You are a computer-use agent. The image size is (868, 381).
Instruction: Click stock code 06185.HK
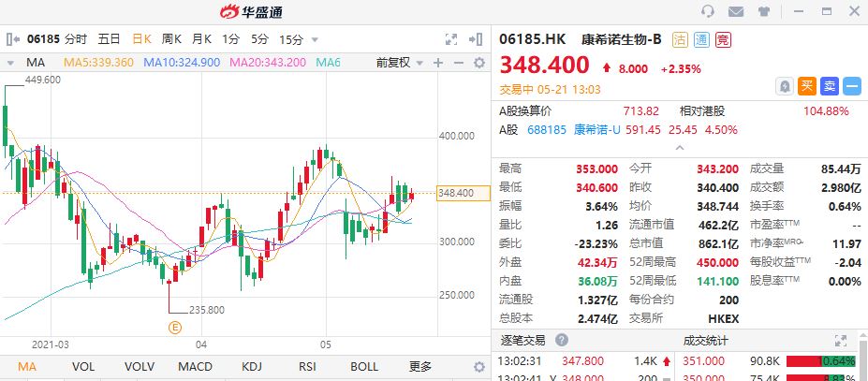click(533, 39)
